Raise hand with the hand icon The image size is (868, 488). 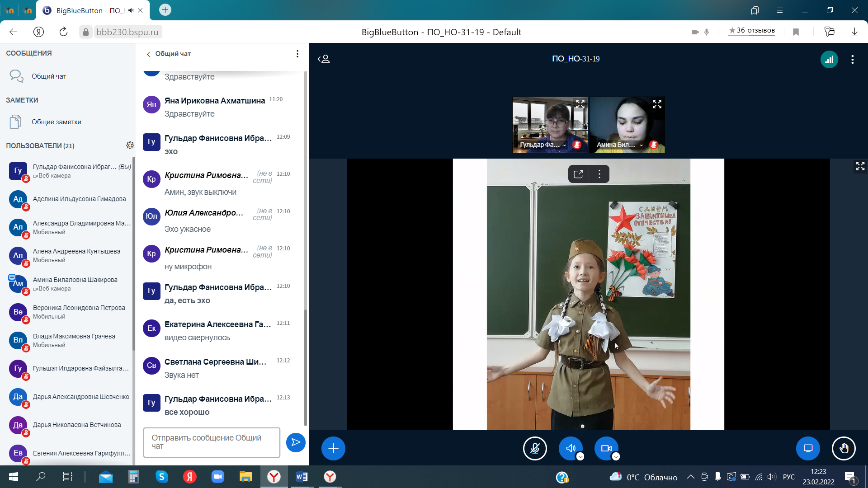point(844,448)
